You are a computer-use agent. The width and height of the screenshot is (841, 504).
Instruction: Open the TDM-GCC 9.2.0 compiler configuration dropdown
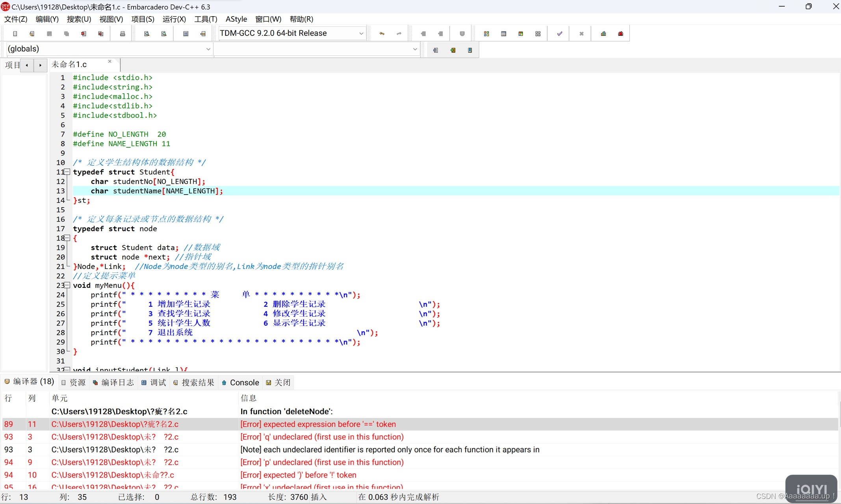pyautogui.click(x=360, y=33)
